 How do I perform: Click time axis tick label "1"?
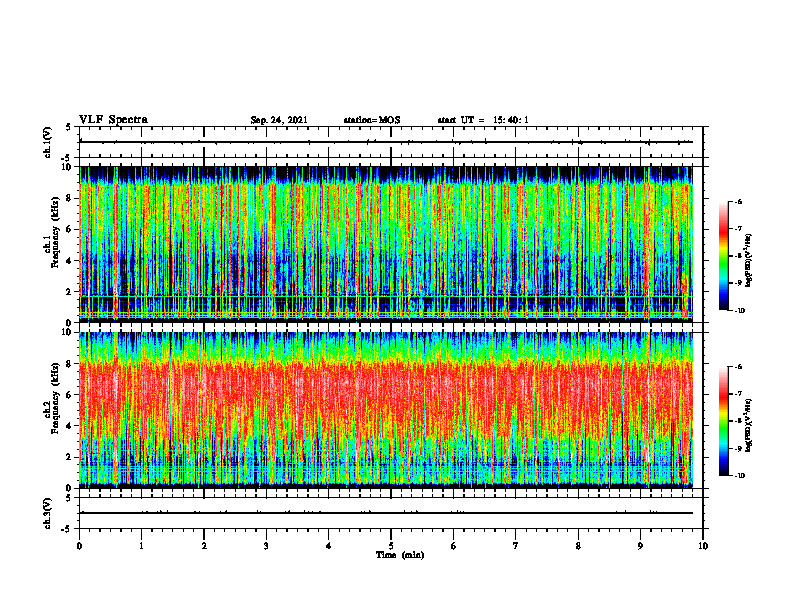(141, 546)
